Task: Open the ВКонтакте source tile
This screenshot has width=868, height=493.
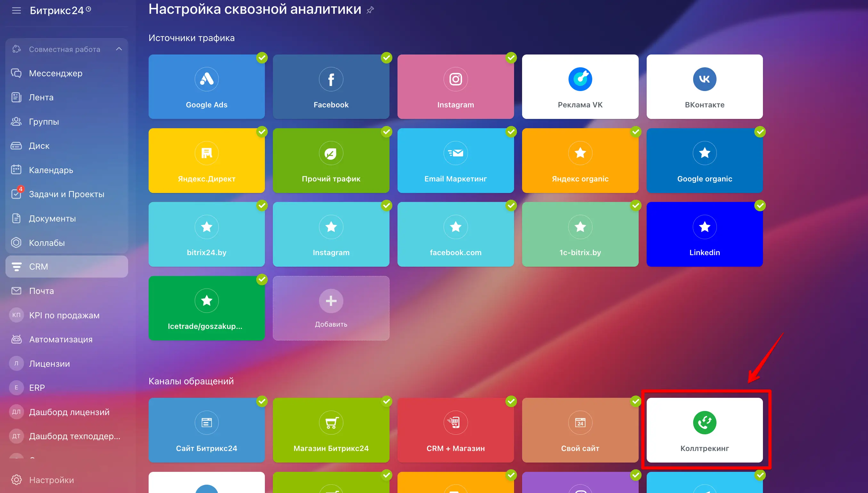Action: click(x=704, y=87)
